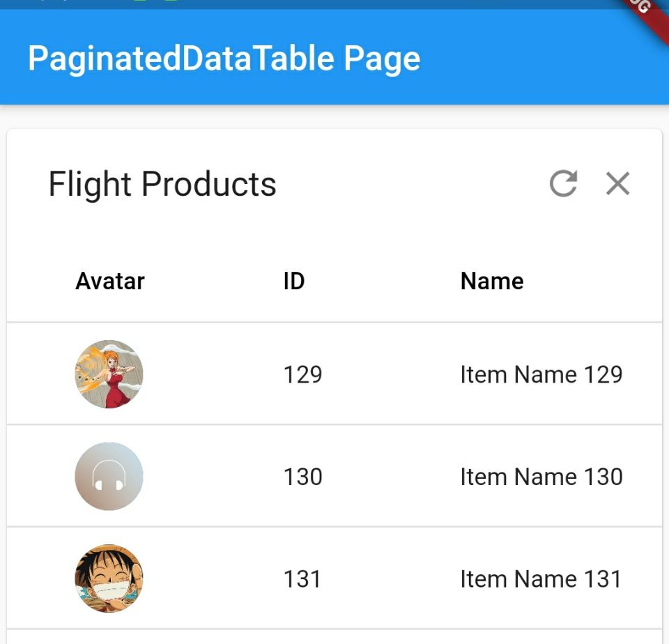Sort by the Name column header
This screenshot has height=644, width=669.
pos(492,282)
